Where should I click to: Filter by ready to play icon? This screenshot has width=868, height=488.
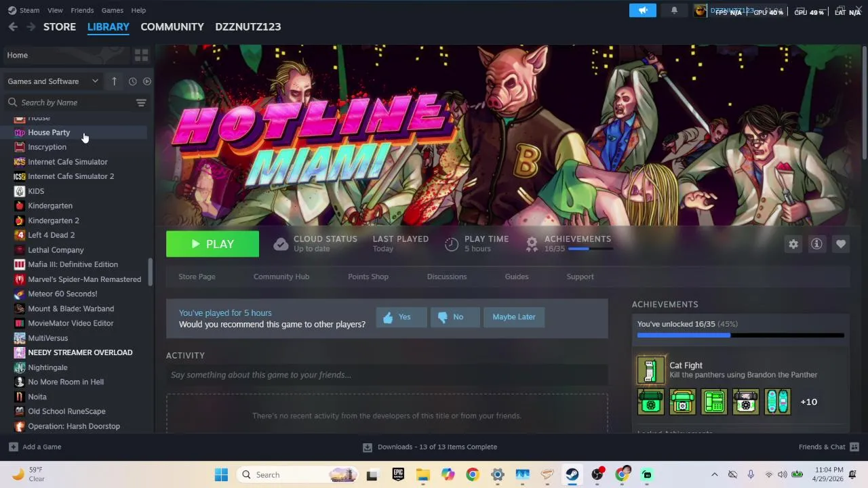[147, 81]
